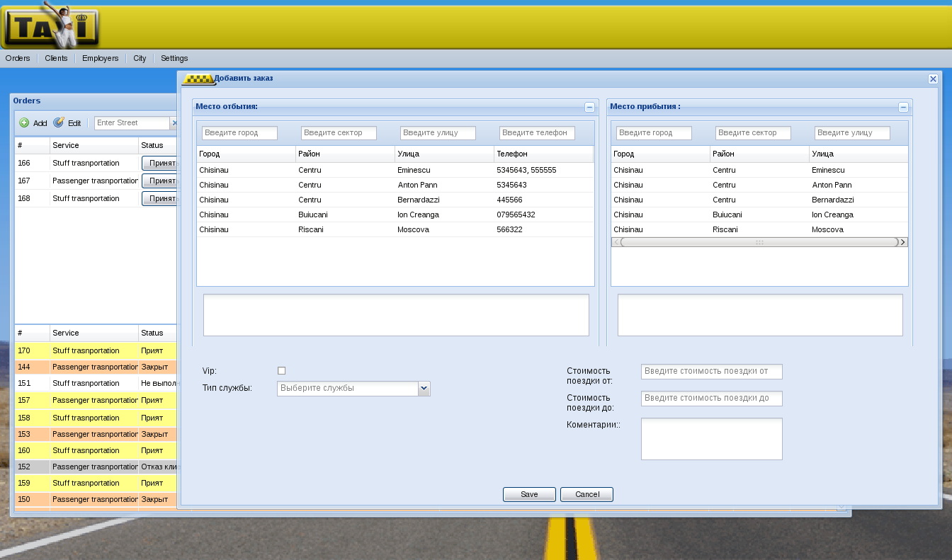This screenshot has width=952, height=560.
Task: Click the Taxi logo image
Action: pyautogui.click(x=50, y=25)
